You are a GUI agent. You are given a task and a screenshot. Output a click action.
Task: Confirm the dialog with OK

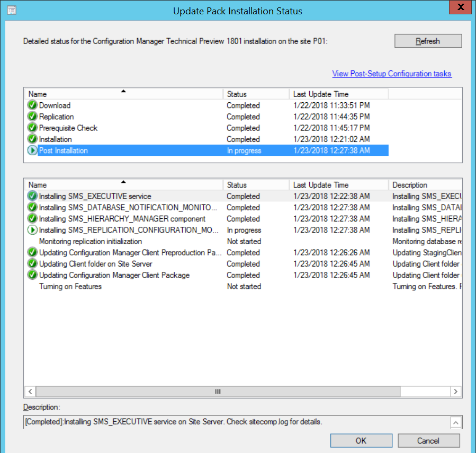(x=361, y=440)
